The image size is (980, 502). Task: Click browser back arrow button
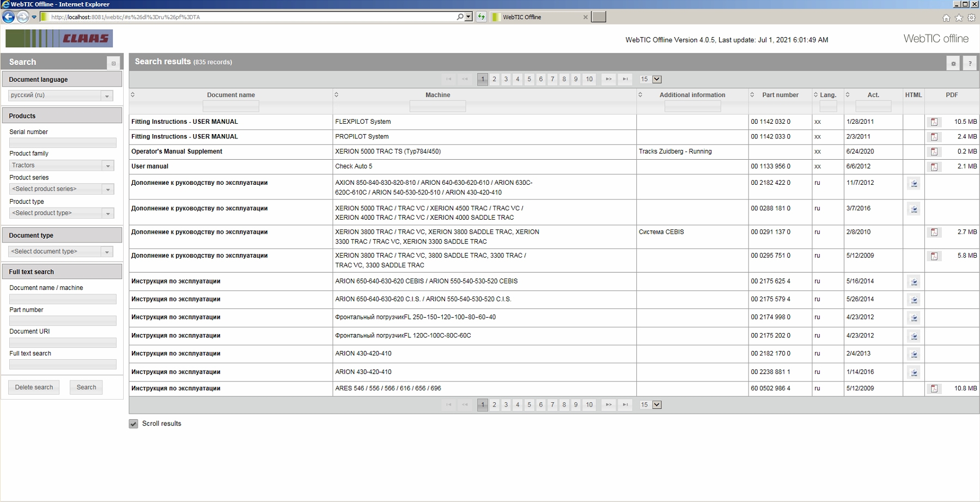pos(9,17)
